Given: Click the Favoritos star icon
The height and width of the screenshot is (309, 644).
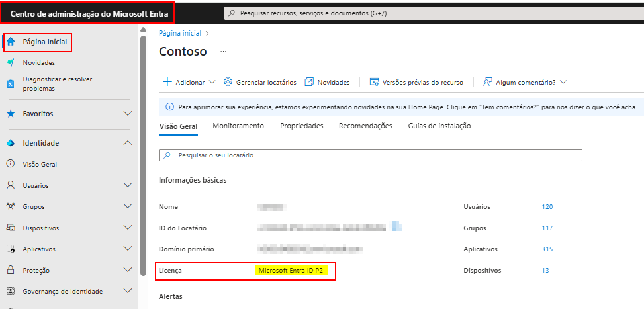Looking at the screenshot, I should pos(11,114).
